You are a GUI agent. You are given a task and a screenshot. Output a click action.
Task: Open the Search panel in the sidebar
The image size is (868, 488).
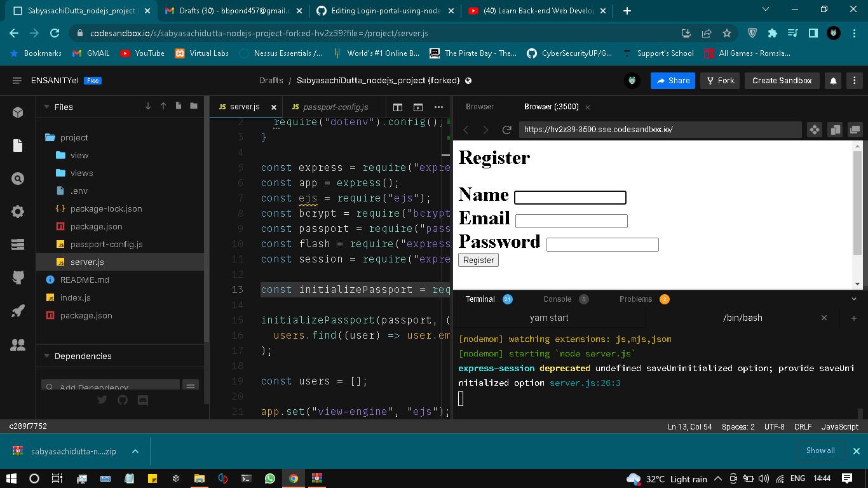[17, 179]
